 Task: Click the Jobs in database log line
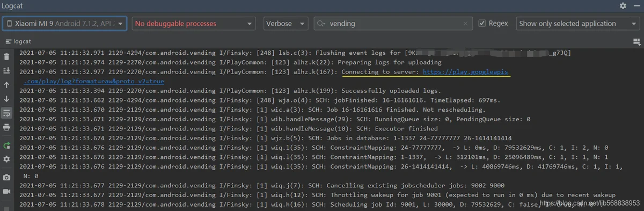click(266, 138)
